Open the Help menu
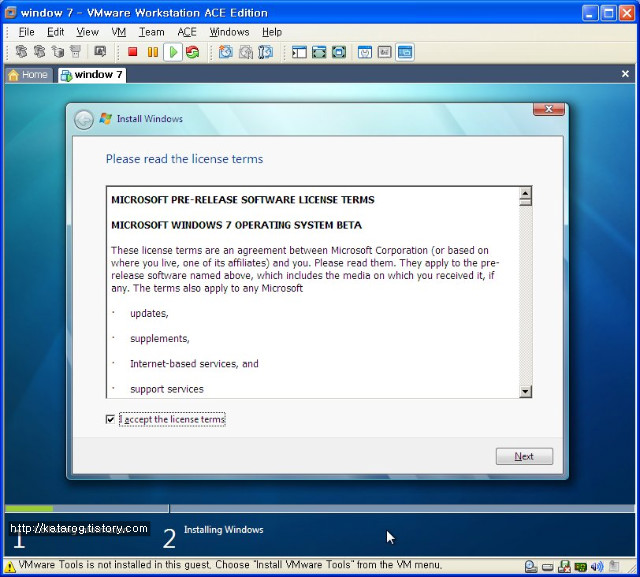Viewport: 640px width, 577px height. 272,32
